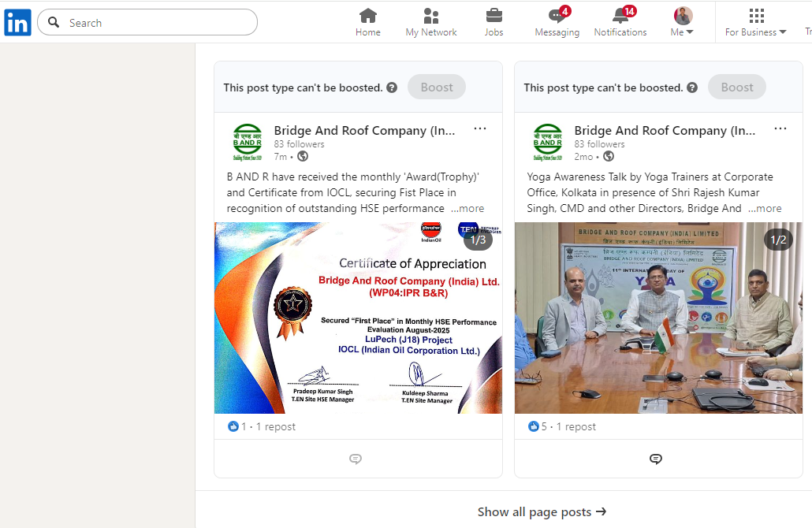812x528 pixels.
Task: Click like reaction icon on yoga post
Action: pyautogui.click(x=534, y=426)
